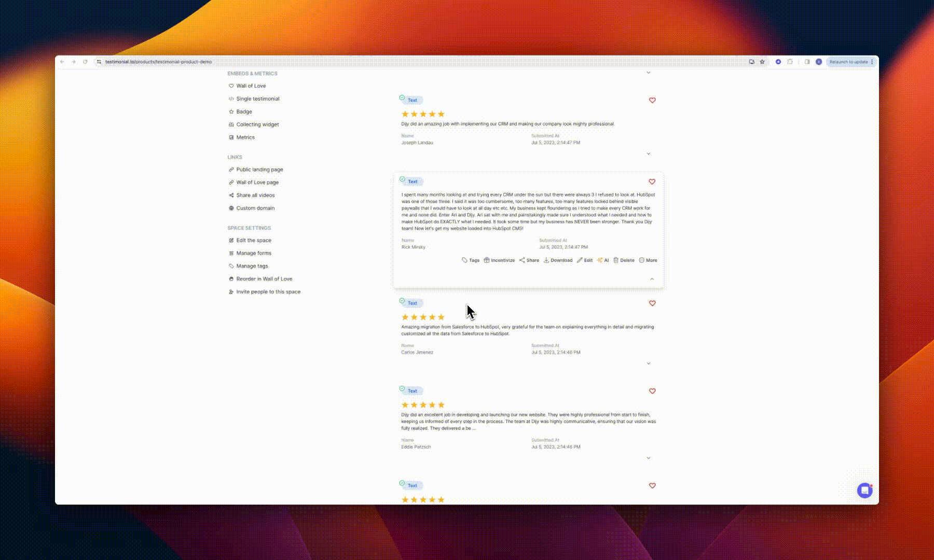This screenshot has width=934, height=560.
Task: Toggle heart on Carlos Jimenez's testimonial
Action: pyautogui.click(x=652, y=303)
